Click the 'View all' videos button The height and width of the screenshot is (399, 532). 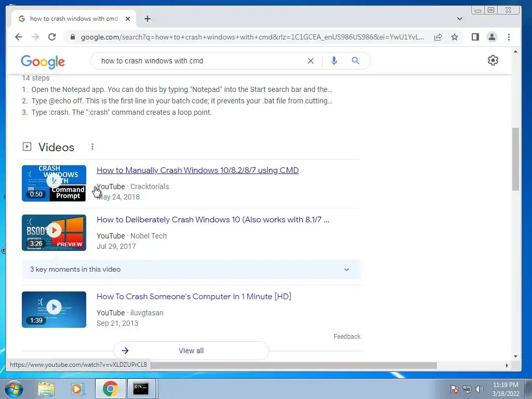click(x=191, y=351)
